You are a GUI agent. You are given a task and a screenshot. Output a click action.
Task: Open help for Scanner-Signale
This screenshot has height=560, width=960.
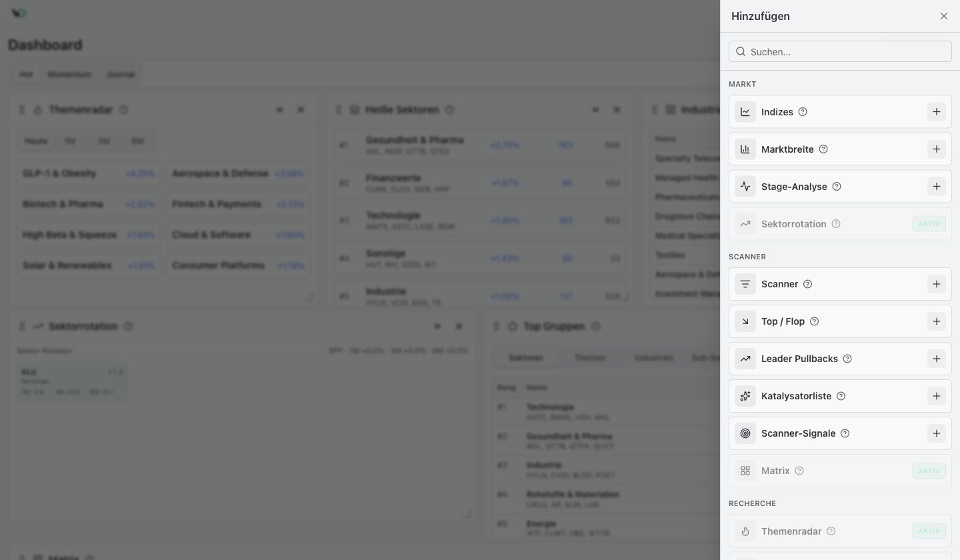[x=845, y=433]
